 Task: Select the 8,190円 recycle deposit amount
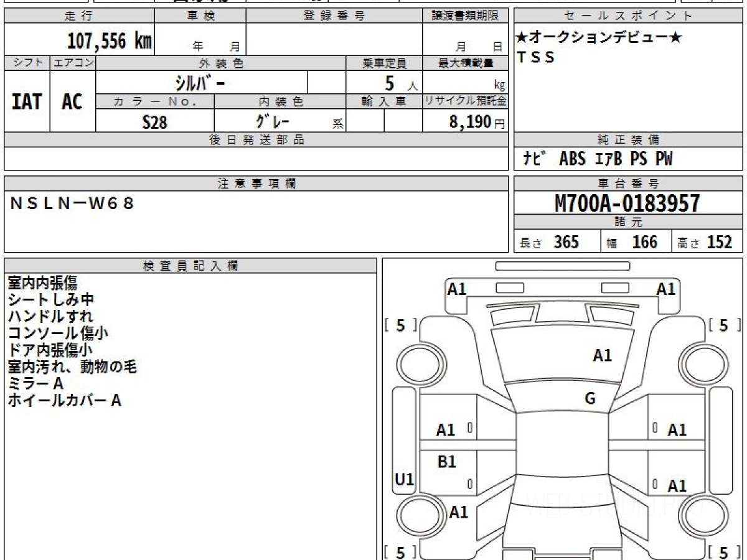pos(477,122)
